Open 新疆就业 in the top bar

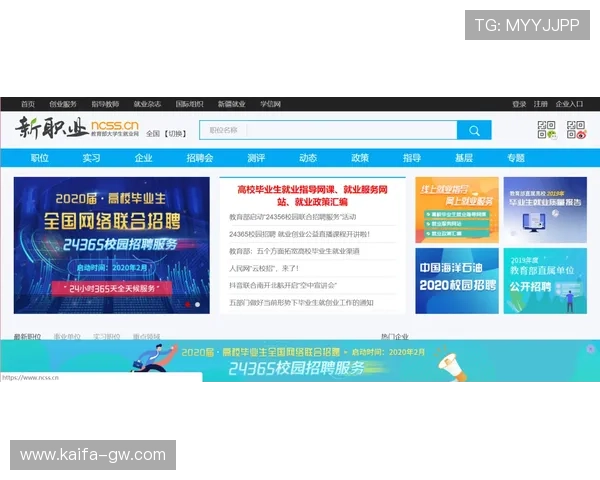[232, 104]
